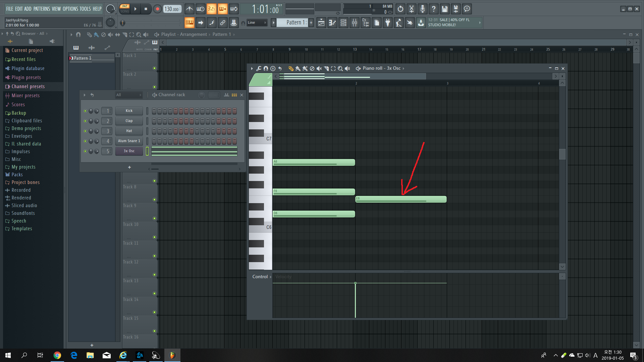Open the FILE menu

(x=10, y=9)
